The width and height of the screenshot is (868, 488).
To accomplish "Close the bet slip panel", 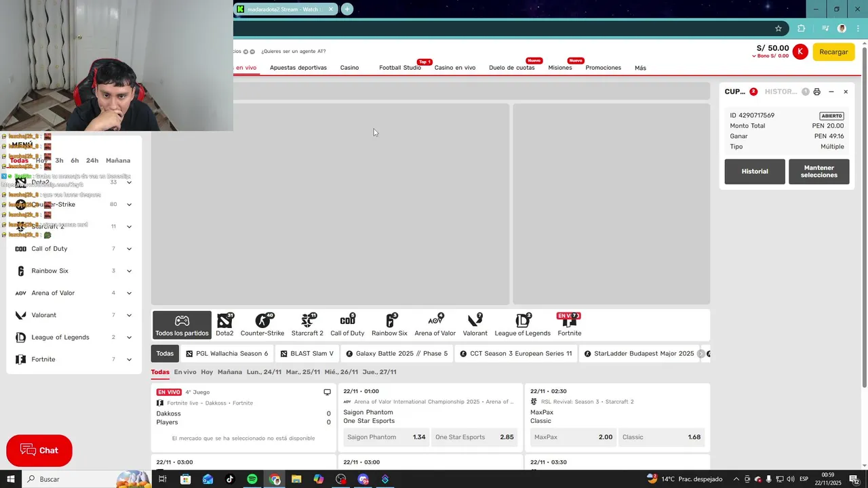I will [846, 91].
